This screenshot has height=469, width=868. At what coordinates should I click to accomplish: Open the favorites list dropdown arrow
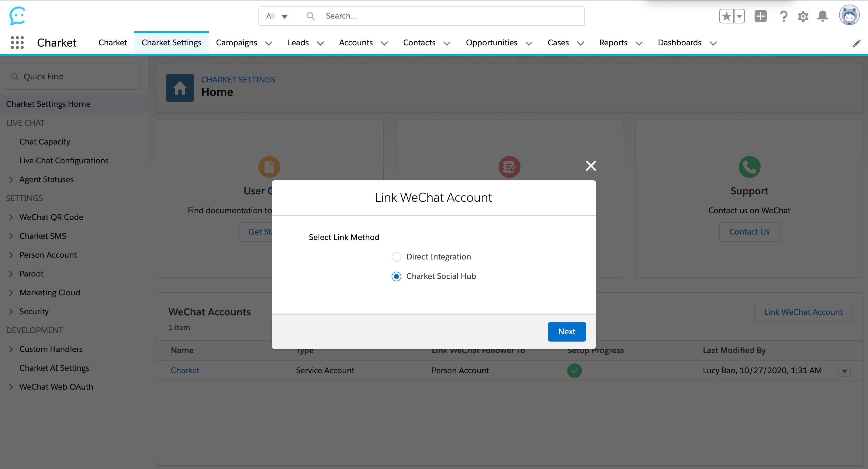739,16
